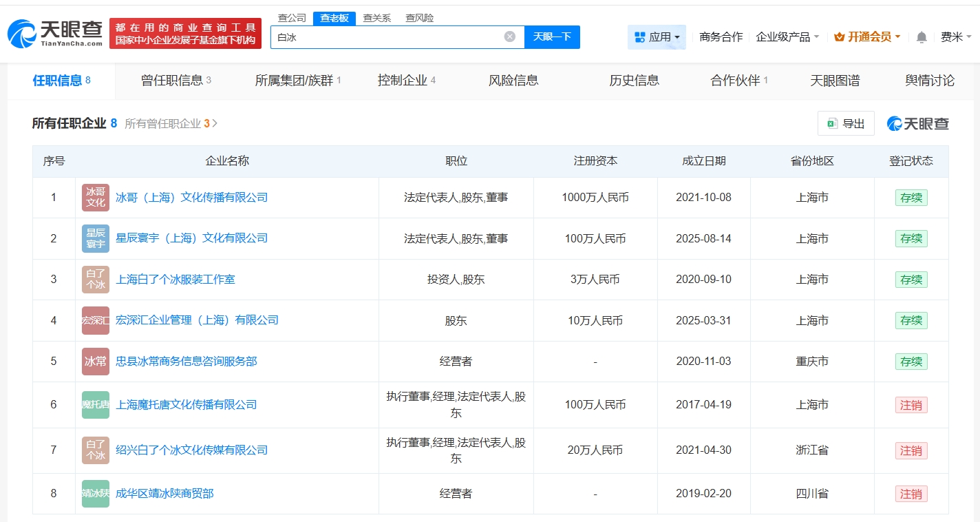980x522 pixels.
Task: Open the 星辰寰宇 company logo
Action: click(96, 238)
